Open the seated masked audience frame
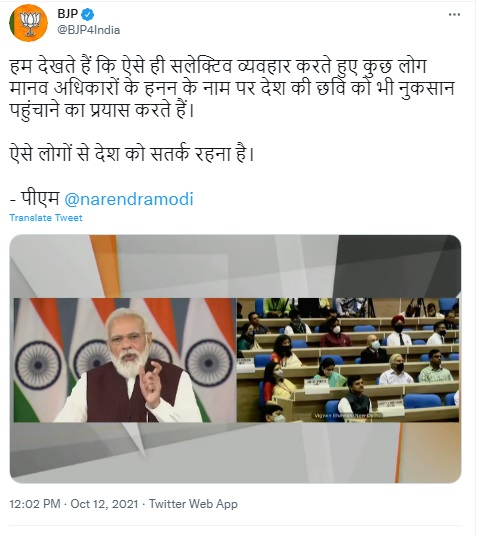The width and height of the screenshot is (479, 535). (x=348, y=360)
